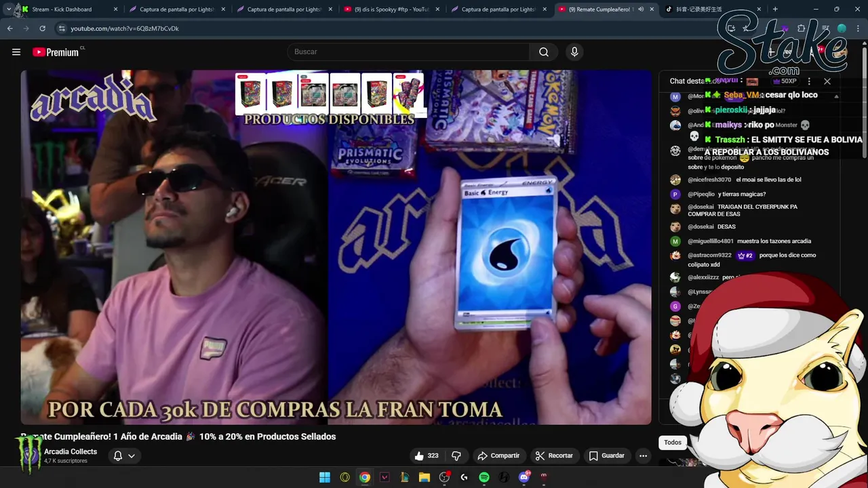This screenshot has width=868, height=488.
Task: Close the live chat panel
Action: coord(827,81)
